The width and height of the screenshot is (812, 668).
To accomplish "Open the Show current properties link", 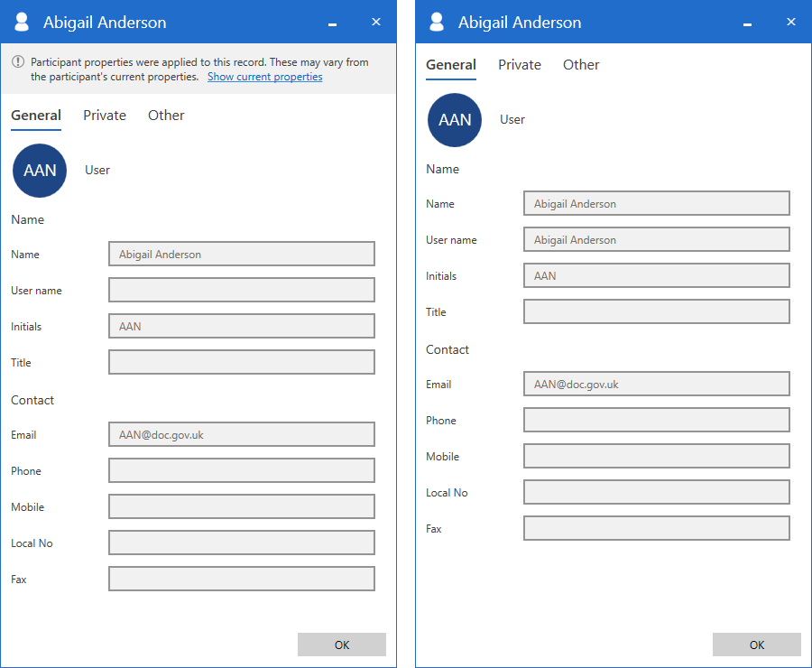I will coord(264,78).
